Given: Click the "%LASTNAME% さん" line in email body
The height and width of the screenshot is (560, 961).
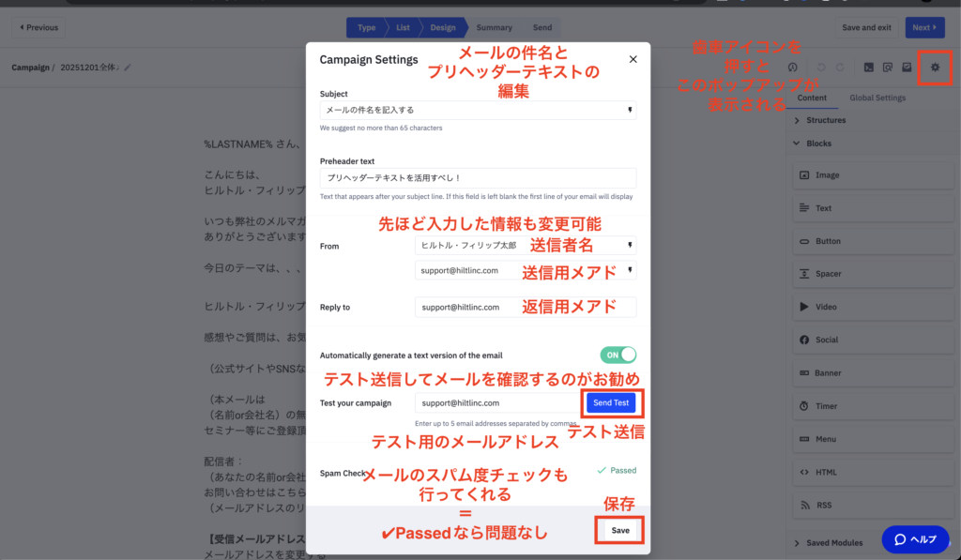Looking at the screenshot, I should [x=252, y=144].
